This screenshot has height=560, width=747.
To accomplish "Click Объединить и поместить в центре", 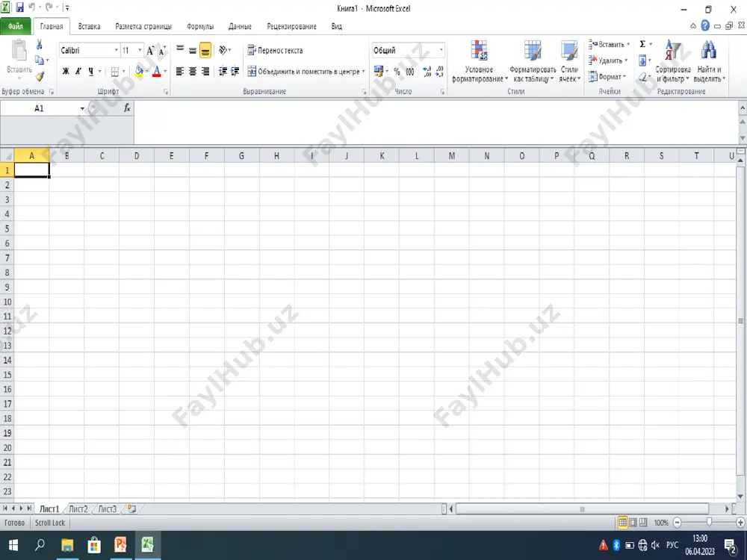I will [x=303, y=72].
